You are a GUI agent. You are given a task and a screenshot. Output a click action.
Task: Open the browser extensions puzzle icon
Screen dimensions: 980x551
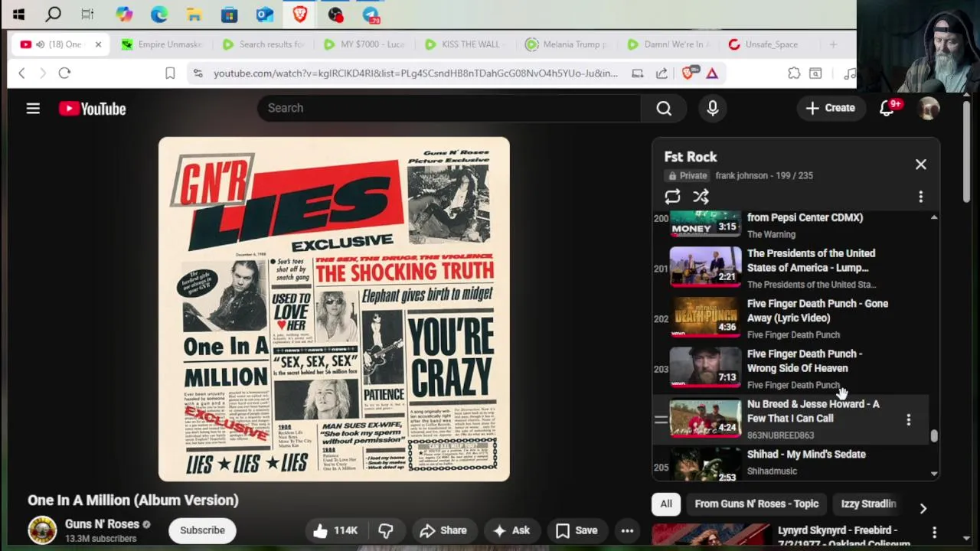tap(794, 73)
